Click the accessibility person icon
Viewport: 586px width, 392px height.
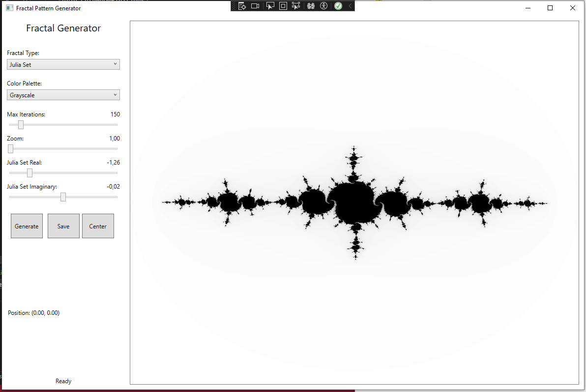pyautogui.click(x=323, y=6)
